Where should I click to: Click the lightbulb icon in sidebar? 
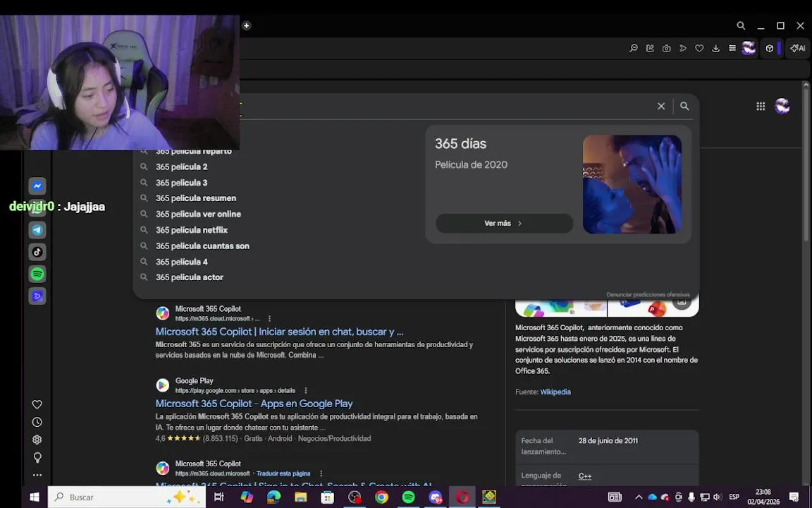tap(37, 457)
